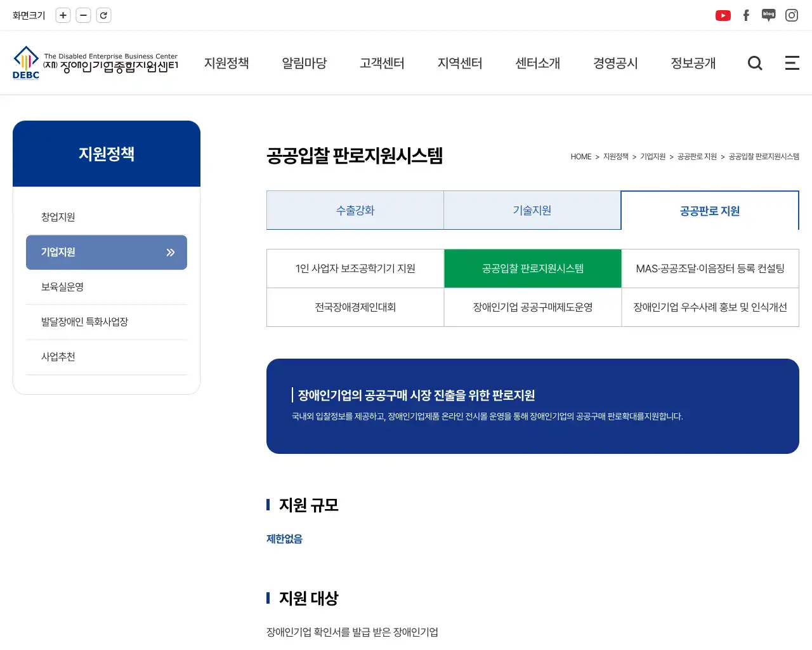Open 경영공시 main menu
Screen dimensions: 812x650
coord(615,63)
